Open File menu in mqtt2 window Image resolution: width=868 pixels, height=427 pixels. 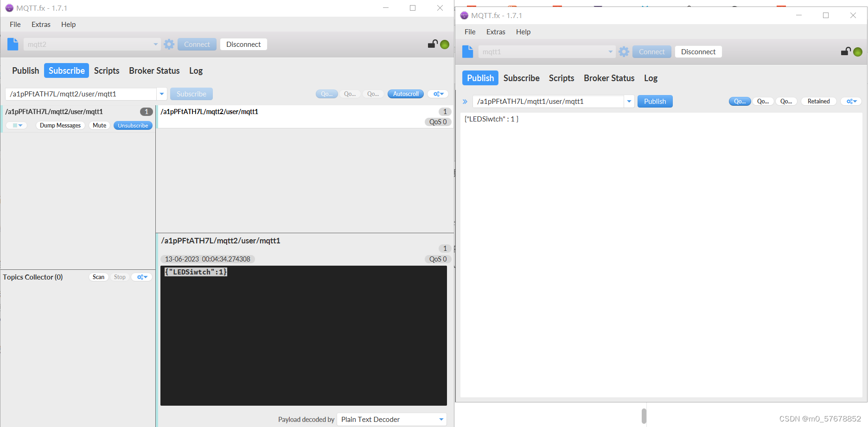tap(15, 25)
